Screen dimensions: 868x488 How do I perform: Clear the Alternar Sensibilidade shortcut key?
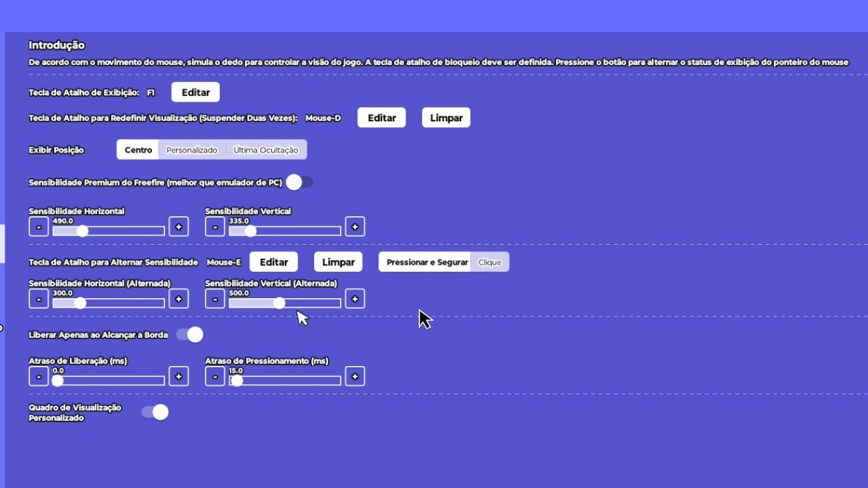[x=338, y=262]
